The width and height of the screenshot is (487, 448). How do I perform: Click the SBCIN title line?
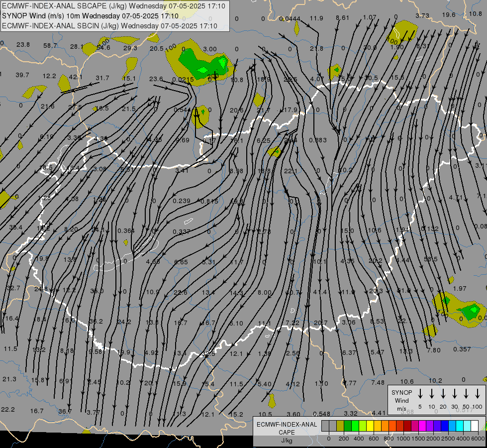coord(109,26)
